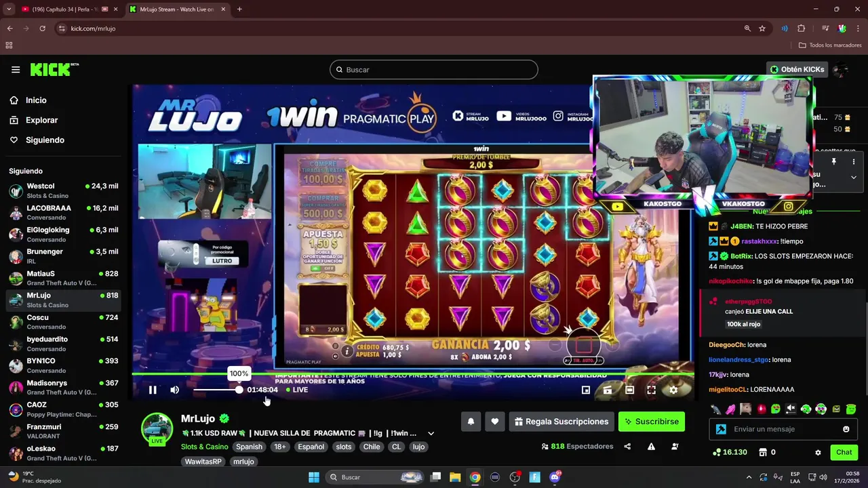Viewport: 868px width, 488px height.
Task: Open Chrome three-dot menu
Action: 858,28
